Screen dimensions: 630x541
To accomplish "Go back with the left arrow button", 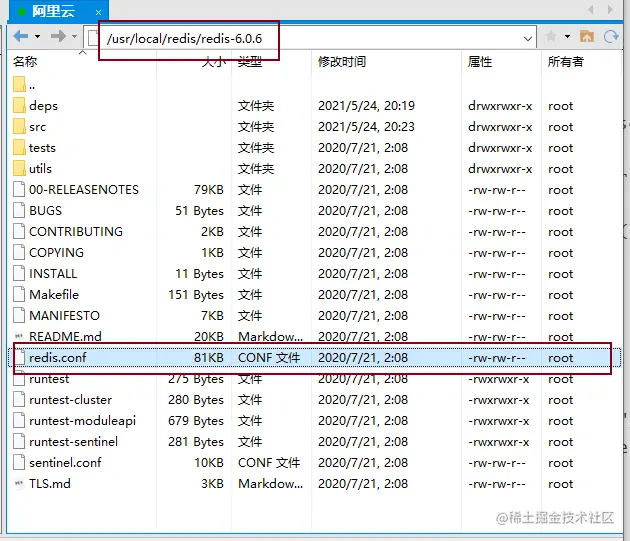I will [x=20, y=37].
